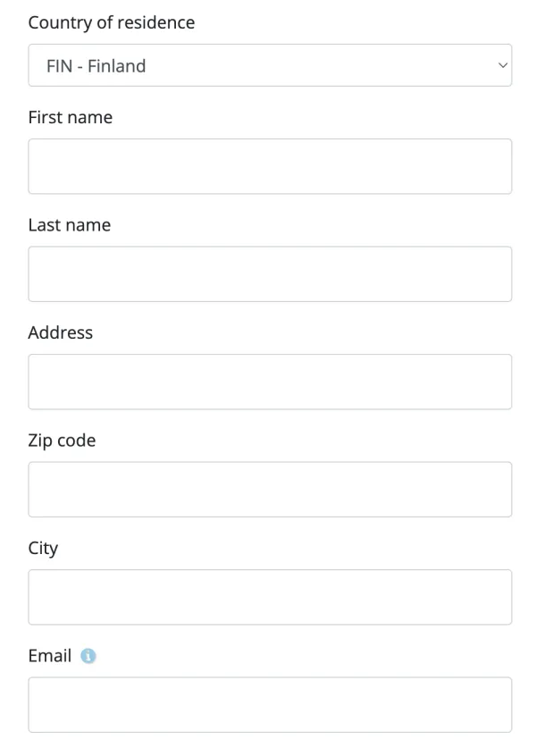Click the Last name label

tap(70, 224)
